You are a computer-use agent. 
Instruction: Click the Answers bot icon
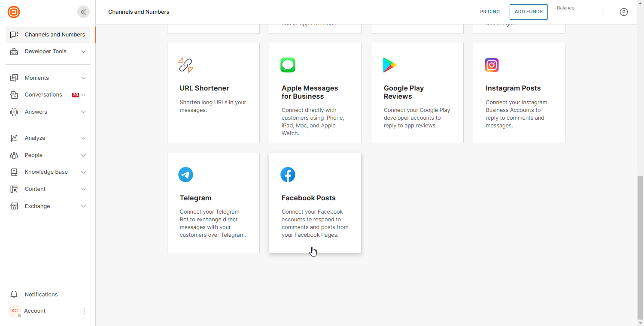(x=14, y=112)
